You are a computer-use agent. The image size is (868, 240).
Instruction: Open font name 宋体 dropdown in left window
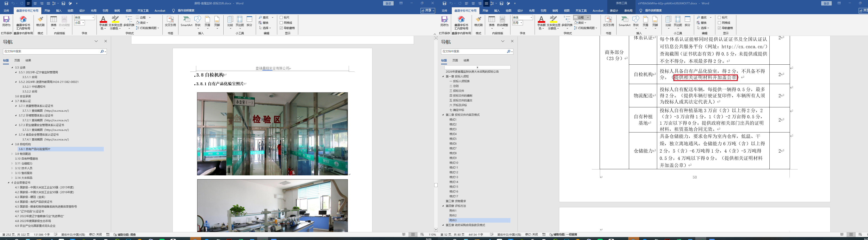93,18
